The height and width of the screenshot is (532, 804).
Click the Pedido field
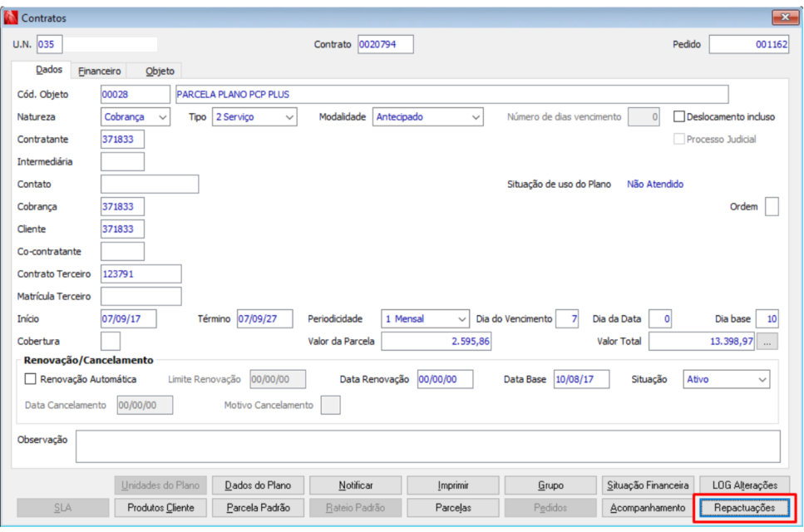(749, 44)
